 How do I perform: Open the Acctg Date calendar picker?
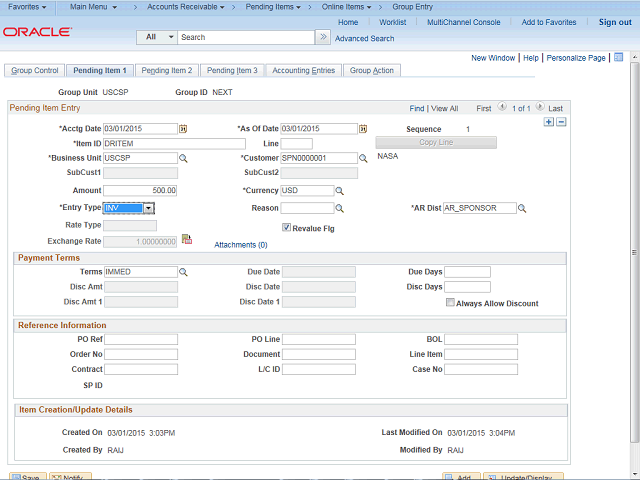(x=183, y=129)
